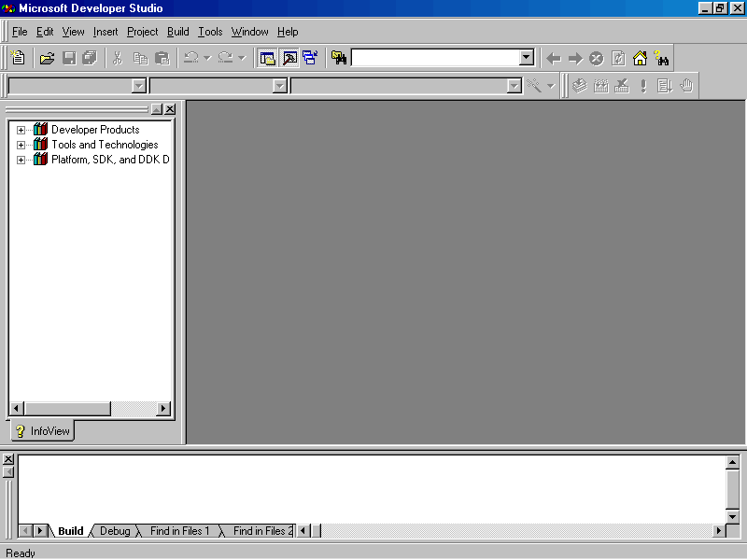Open the second WizardBar filter dropdown
747x560 pixels.
[279, 86]
